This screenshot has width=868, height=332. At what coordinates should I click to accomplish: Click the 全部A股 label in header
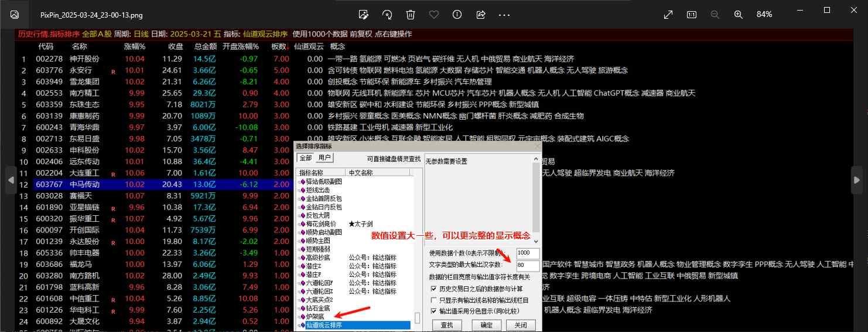97,34
